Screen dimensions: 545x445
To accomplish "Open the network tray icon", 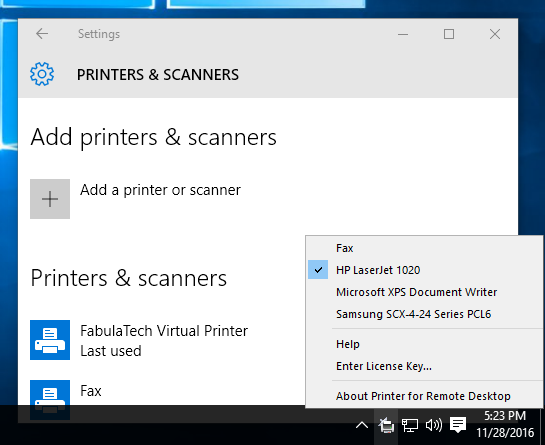I will pos(410,425).
